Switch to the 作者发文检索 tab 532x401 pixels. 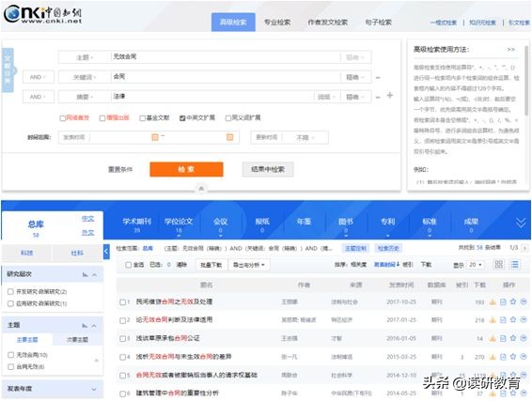coord(327,23)
